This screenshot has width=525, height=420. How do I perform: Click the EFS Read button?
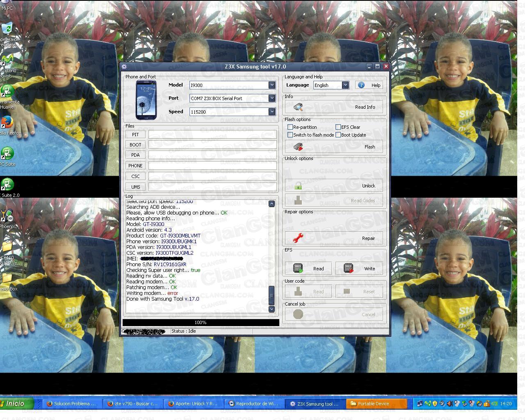[308, 269]
